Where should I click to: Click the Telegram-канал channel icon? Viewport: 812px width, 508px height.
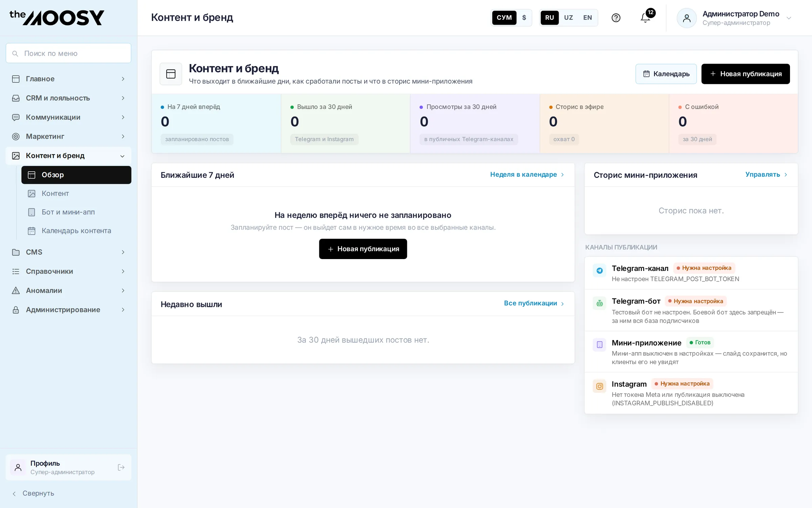click(x=600, y=270)
